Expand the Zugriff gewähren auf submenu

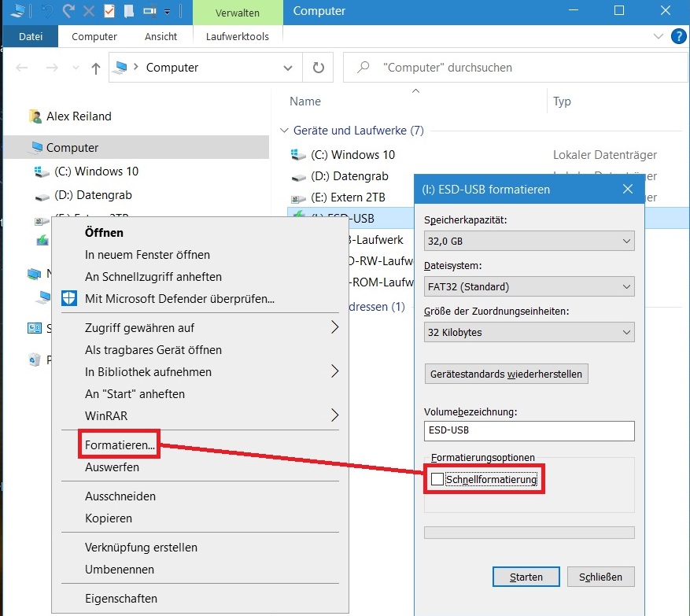(201, 327)
